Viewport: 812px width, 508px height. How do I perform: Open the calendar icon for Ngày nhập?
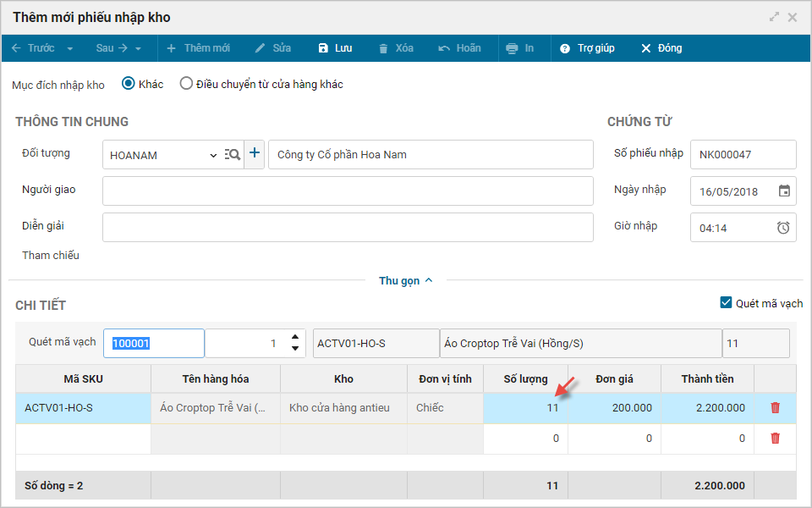pos(784,191)
